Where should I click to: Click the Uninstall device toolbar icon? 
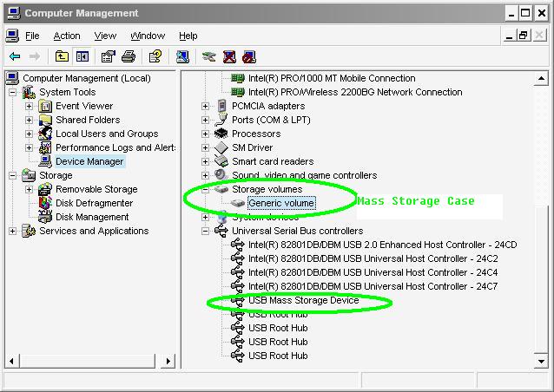[229, 56]
